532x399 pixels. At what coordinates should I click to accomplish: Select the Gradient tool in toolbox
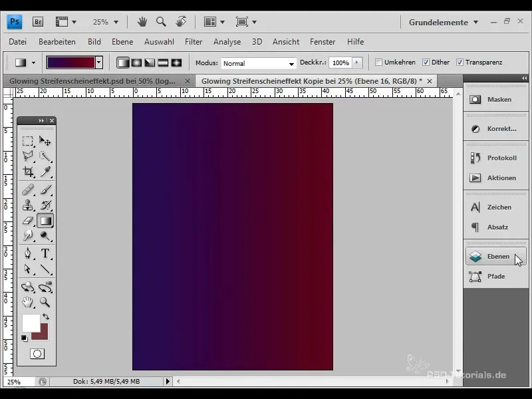(x=45, y=221)
